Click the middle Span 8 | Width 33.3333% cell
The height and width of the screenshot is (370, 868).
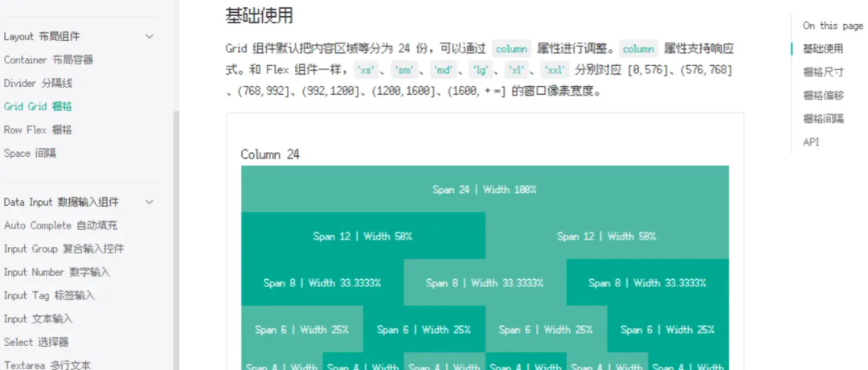point(485,282)
